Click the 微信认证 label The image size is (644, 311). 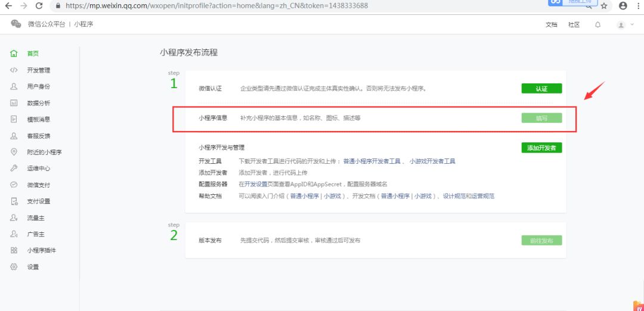coord(210,88)
